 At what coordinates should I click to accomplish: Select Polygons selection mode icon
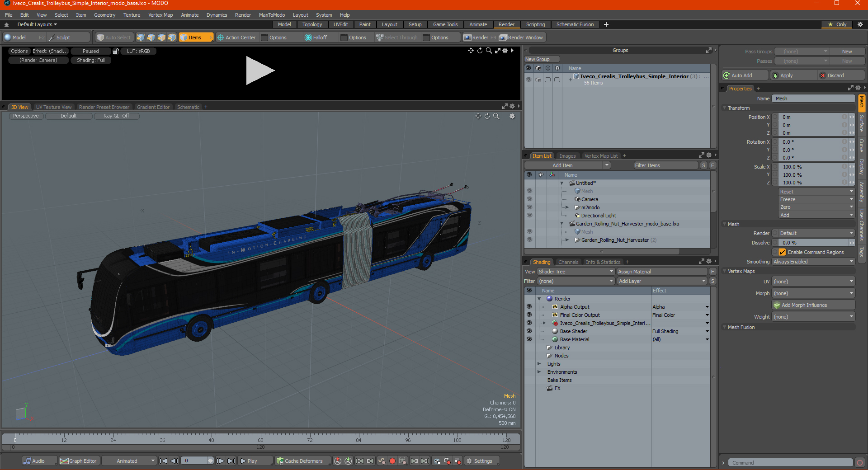tap(161, 38)
